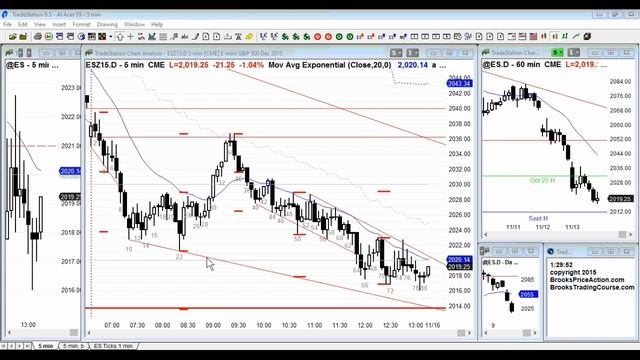Select the crosshair plus tool
Screen dimensions: 640x360
coord(130,37)
